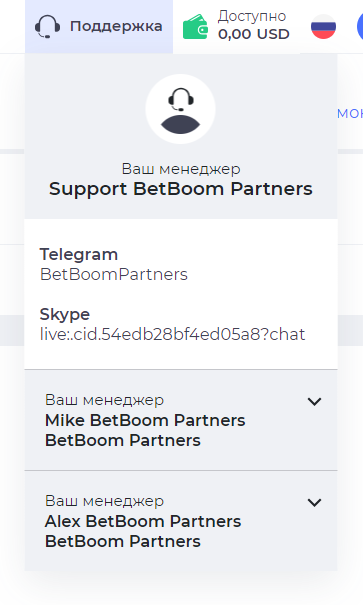Open the Skype live:.cid chat link

[x=172, y=334]
